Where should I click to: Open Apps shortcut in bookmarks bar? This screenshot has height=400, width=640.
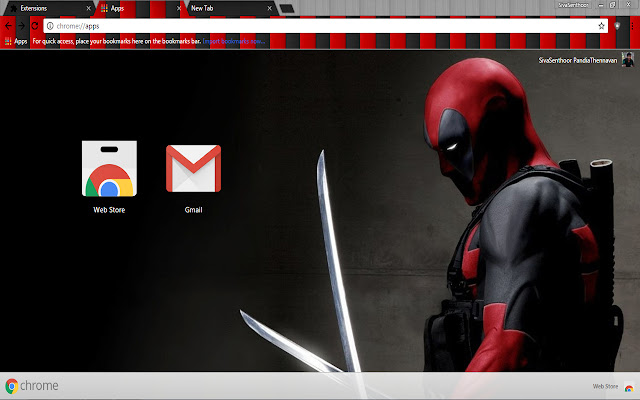click(x=16, y=41)
